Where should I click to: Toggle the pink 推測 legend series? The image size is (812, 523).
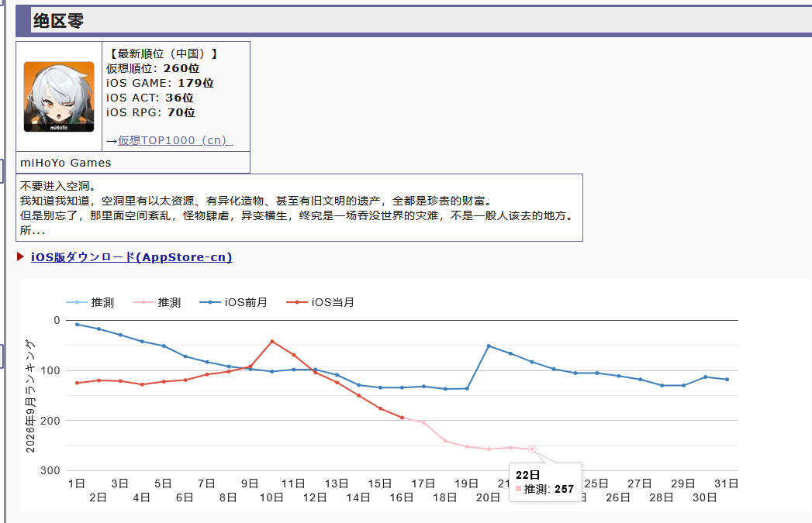157,302
